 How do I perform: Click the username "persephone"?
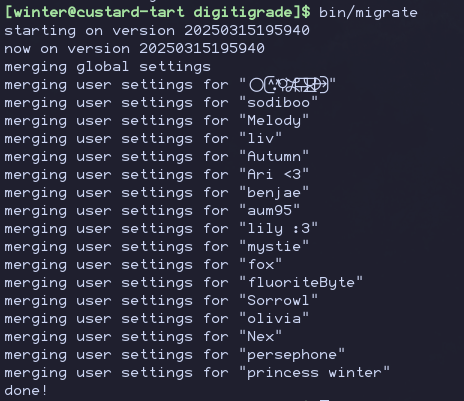click(x=292, y=355)
